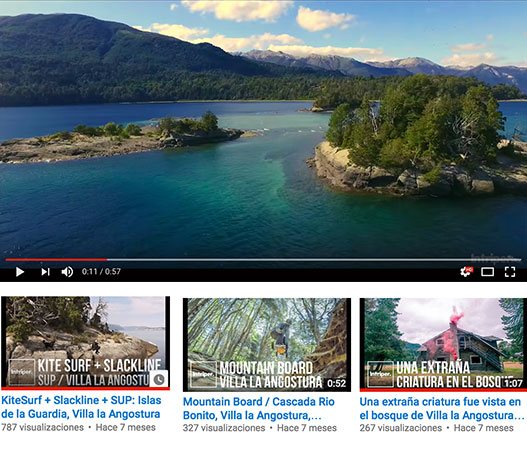The width and height of the screenshot is (527, 450).
Task: Seek on the video progress bar
Action: pos(263,259)
